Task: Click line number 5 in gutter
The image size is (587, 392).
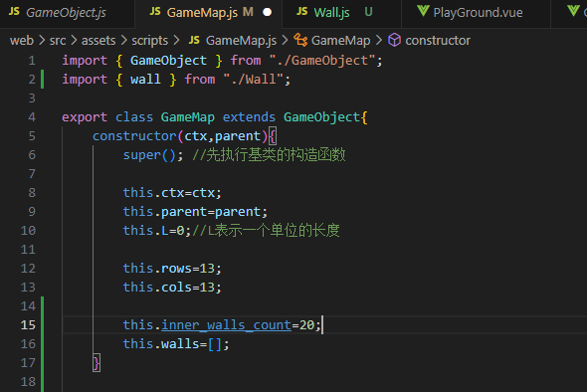Action: click(32, 136)
